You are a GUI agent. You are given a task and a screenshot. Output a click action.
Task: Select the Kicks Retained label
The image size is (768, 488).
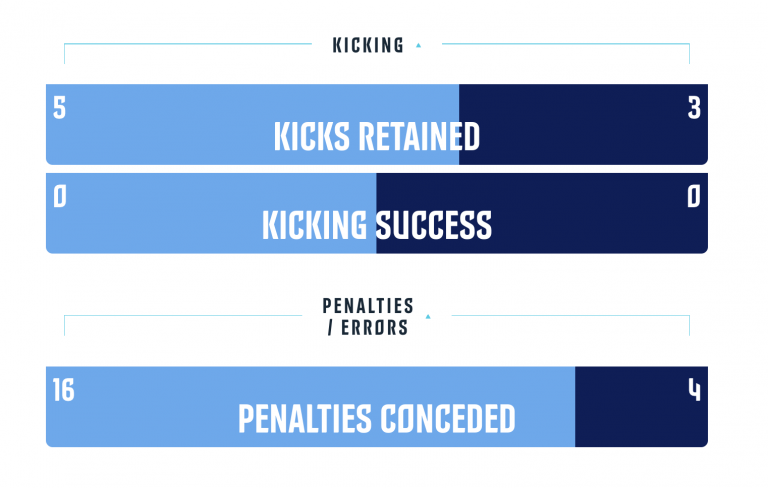click(377, 137)
